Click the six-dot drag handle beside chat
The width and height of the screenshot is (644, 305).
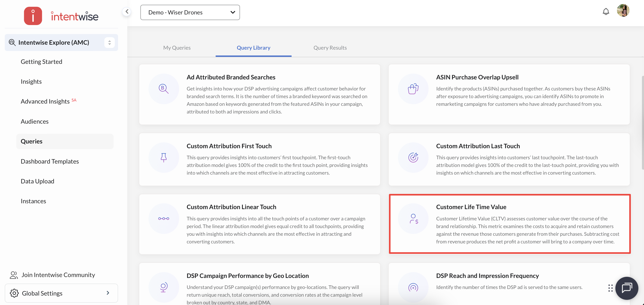[610, 288]
